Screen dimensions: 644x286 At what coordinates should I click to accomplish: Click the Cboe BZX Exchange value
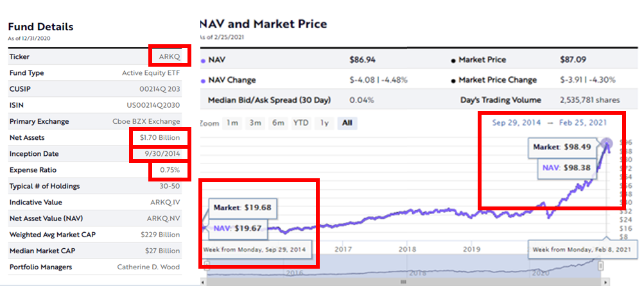click(x=146, y=121)
